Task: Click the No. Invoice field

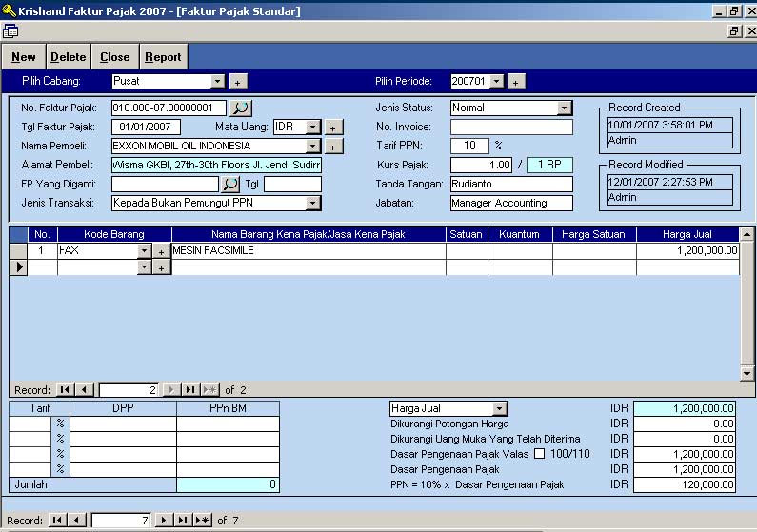Action: click(x=511, y=127)
